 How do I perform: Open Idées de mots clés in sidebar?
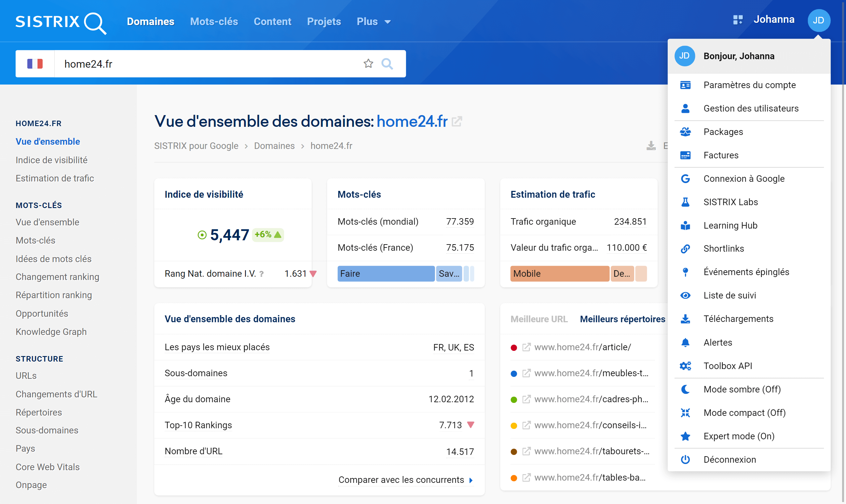(54, 259)
